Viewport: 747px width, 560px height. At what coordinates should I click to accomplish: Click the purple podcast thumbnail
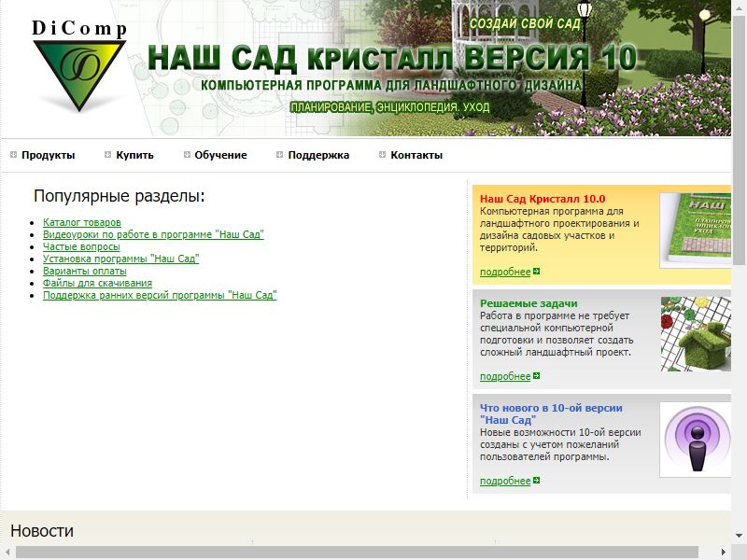696,440
